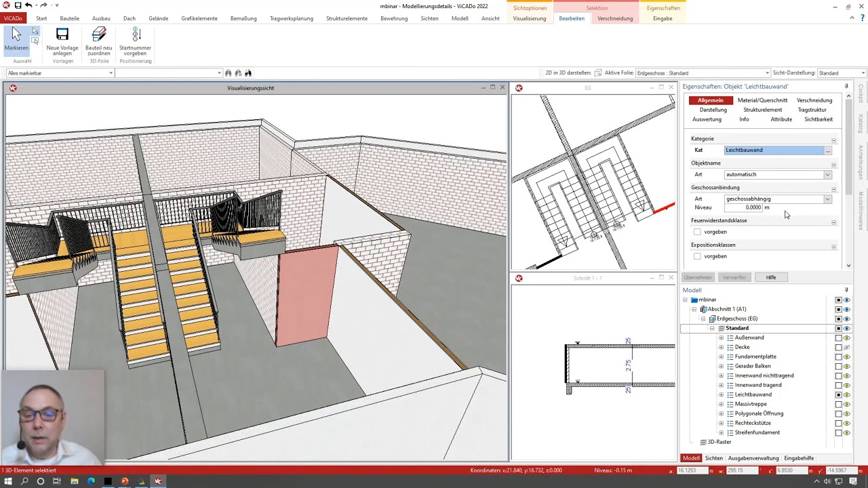Click the Startnummer vorgeben icon
868x488 pixels.
pyautogui.click(x=136, y=34)
